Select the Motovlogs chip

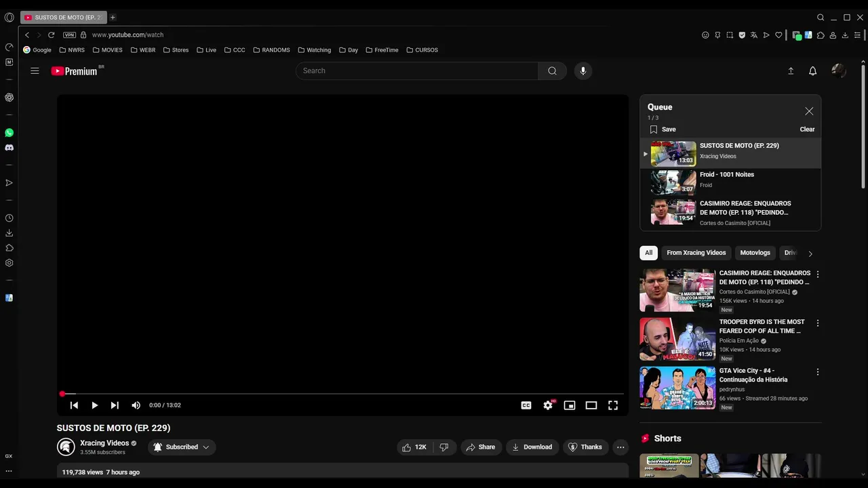755,253
